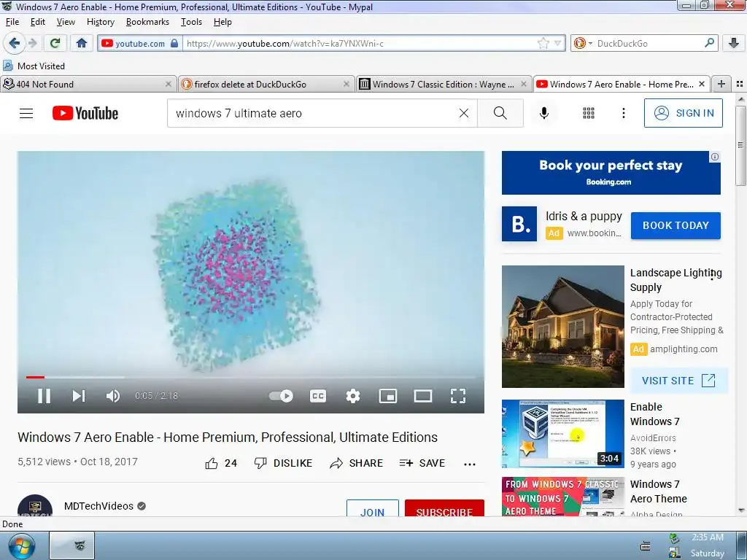
Task: Bookmark this page with the star icon
Action: click(543, 43)
